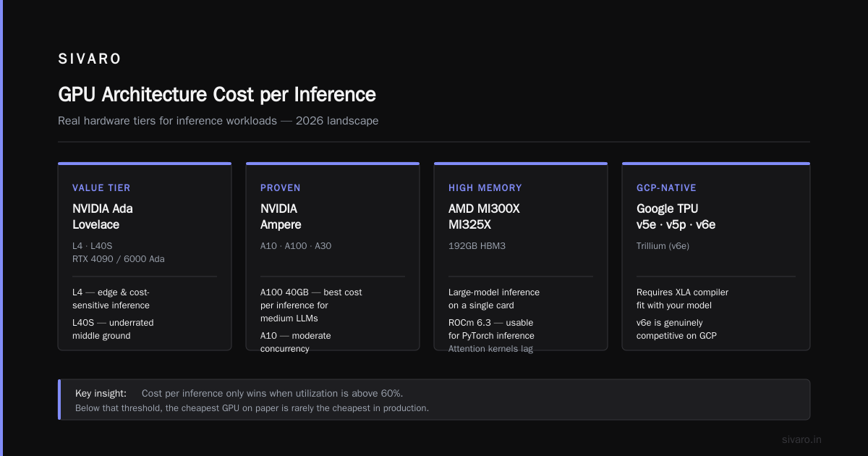Click the HIGH MEMORY label
Screen dimensions: 868x456
485,187
